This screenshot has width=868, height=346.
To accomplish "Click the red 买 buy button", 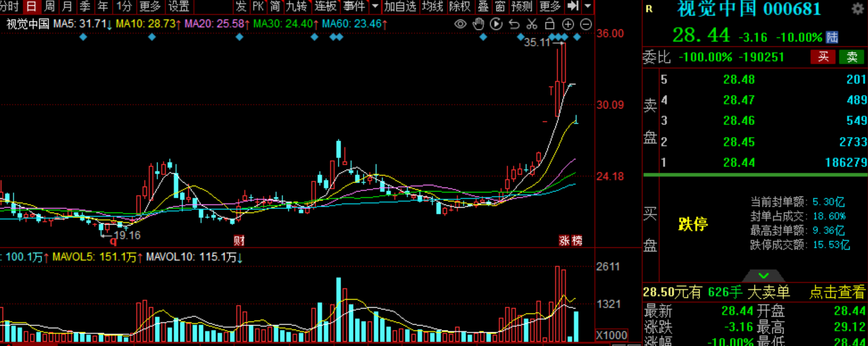I will click(x=823, y=57).
